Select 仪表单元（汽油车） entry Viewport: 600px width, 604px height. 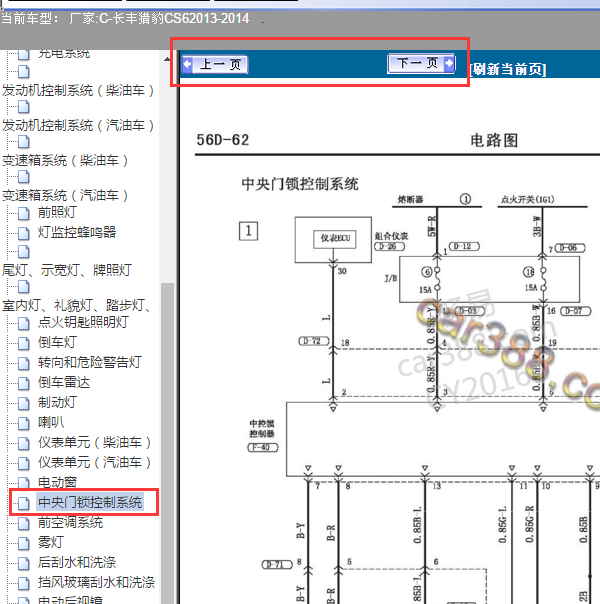point(94,462)
